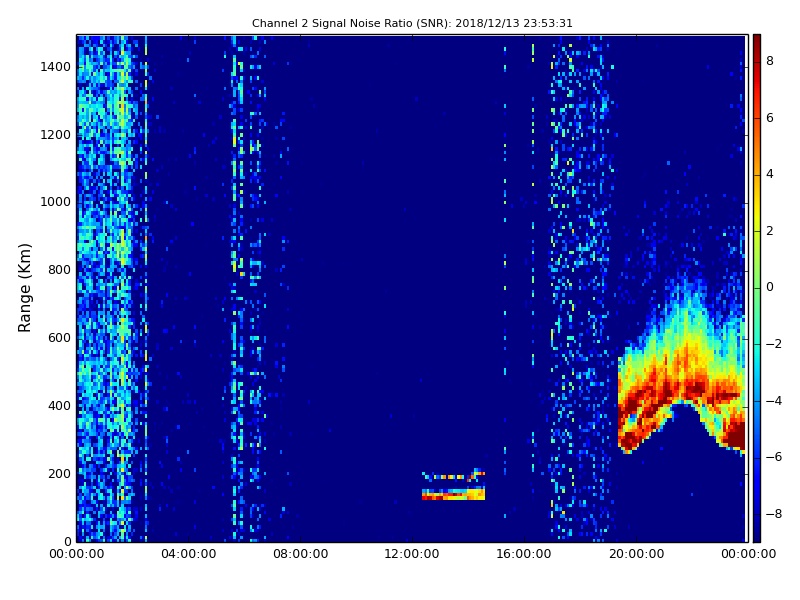Click the 12:00:00 time axis label
Viewport: 800px width, 600px height.
tap(412, 554)
